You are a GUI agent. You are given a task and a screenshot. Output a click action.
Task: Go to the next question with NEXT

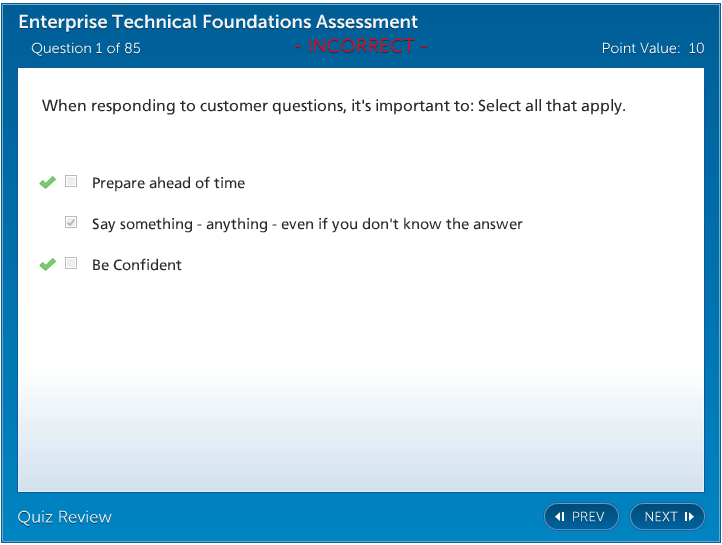(x=668, y=517)
